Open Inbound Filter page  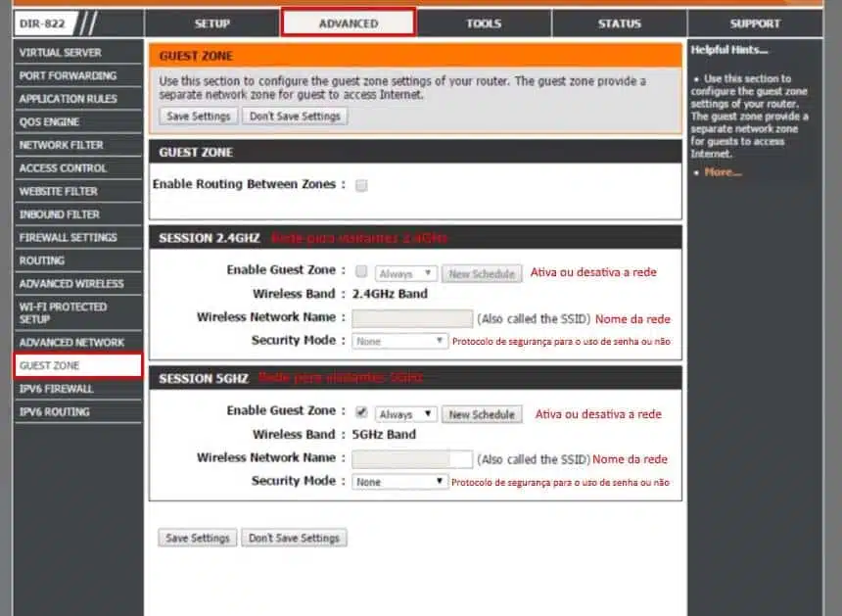click(x=78, y=214)
